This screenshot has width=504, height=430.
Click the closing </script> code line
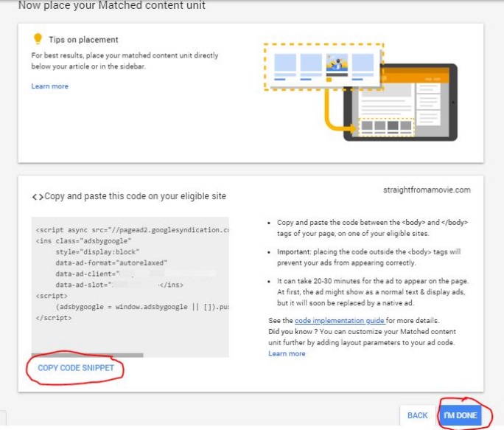tap(54, 318)
